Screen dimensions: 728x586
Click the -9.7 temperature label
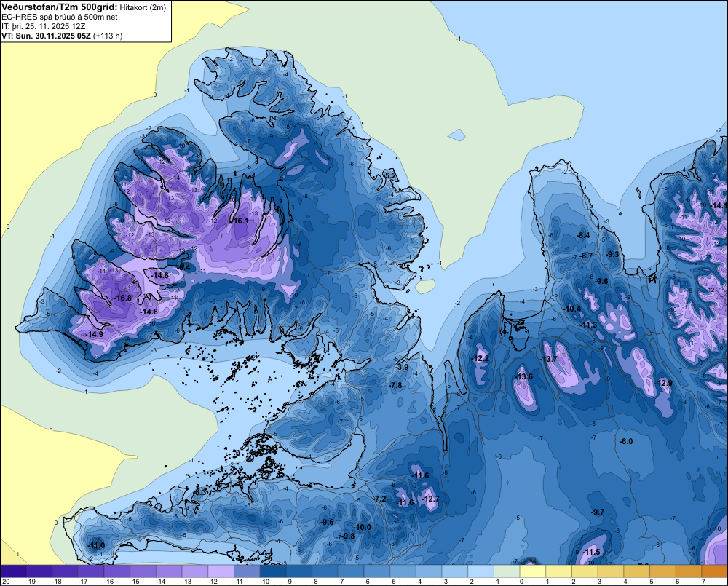tap(598, 512)
